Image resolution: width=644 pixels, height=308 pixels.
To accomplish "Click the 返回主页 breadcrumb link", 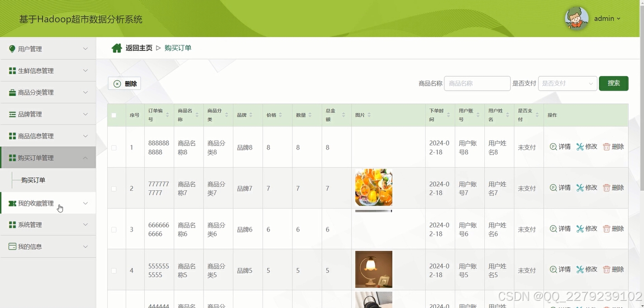I will click(139, 48).
